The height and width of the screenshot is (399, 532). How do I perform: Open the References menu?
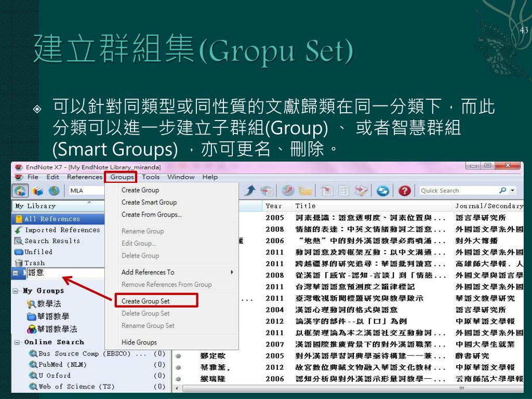(x=85, y=177)
